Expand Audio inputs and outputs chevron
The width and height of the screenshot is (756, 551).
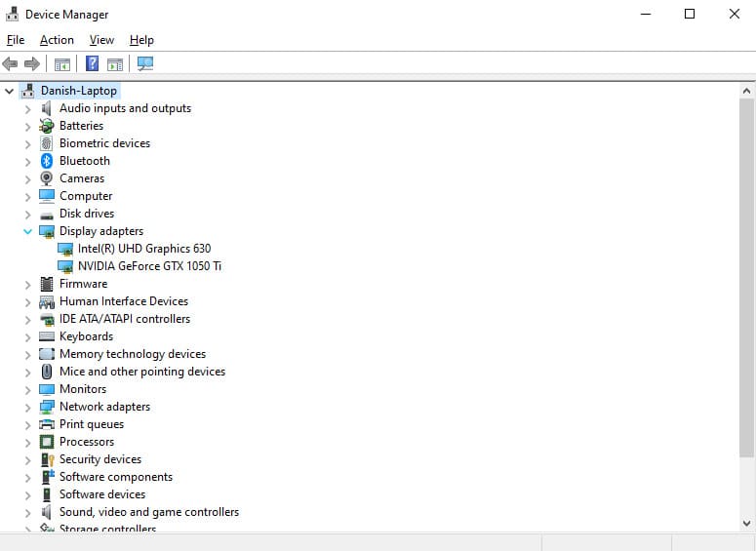pos(28,109)
